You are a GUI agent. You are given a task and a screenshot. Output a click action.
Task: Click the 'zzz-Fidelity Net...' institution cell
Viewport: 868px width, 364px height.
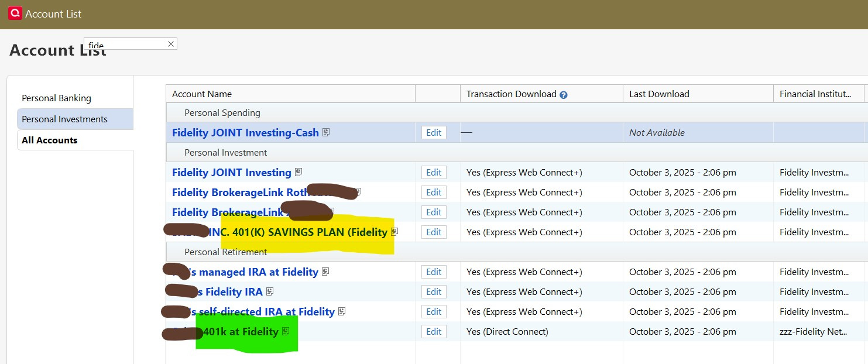coord(814,332)
